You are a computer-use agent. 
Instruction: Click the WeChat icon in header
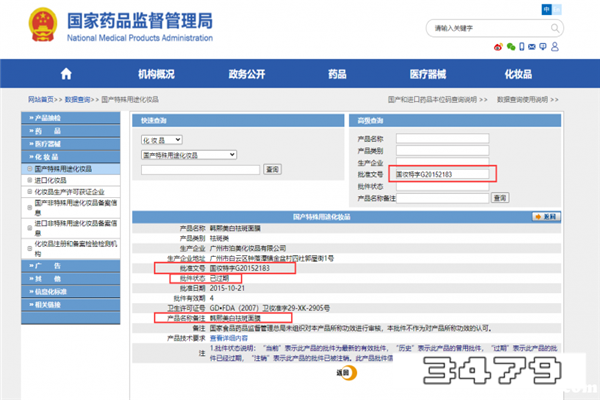pos(512,46)
